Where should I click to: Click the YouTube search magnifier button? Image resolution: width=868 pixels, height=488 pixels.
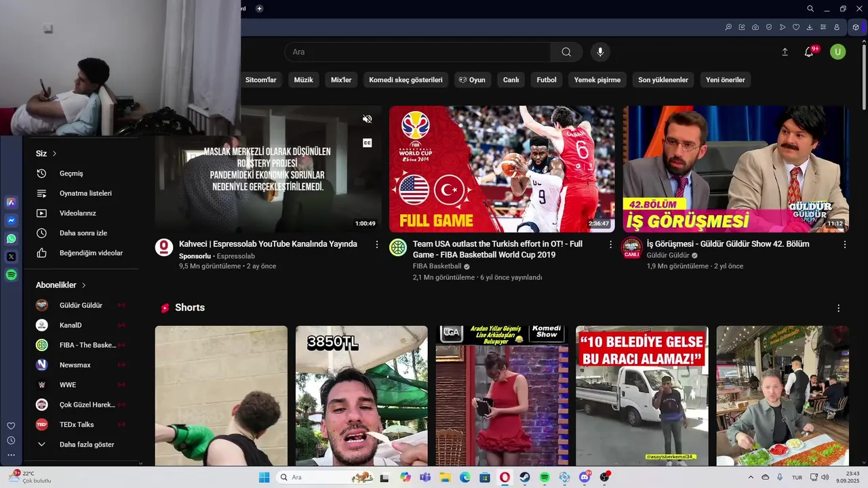566,52
